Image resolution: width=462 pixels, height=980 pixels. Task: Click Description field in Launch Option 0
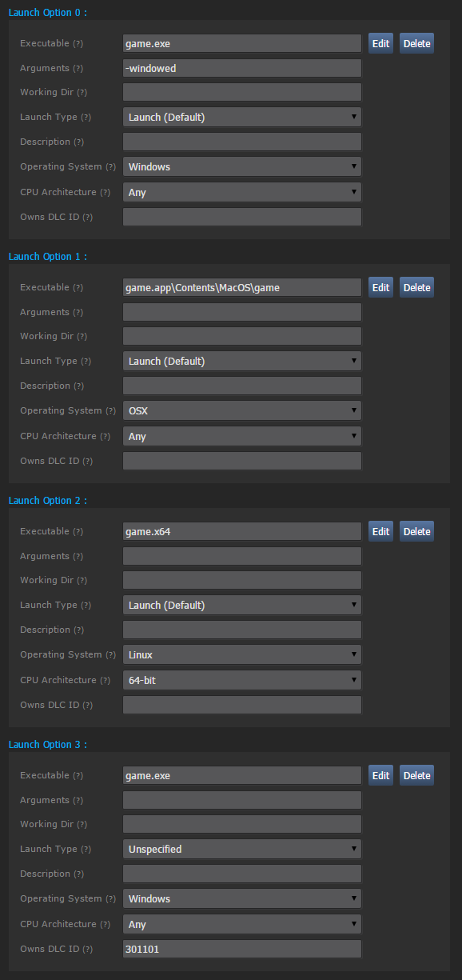tap(242, 142)
